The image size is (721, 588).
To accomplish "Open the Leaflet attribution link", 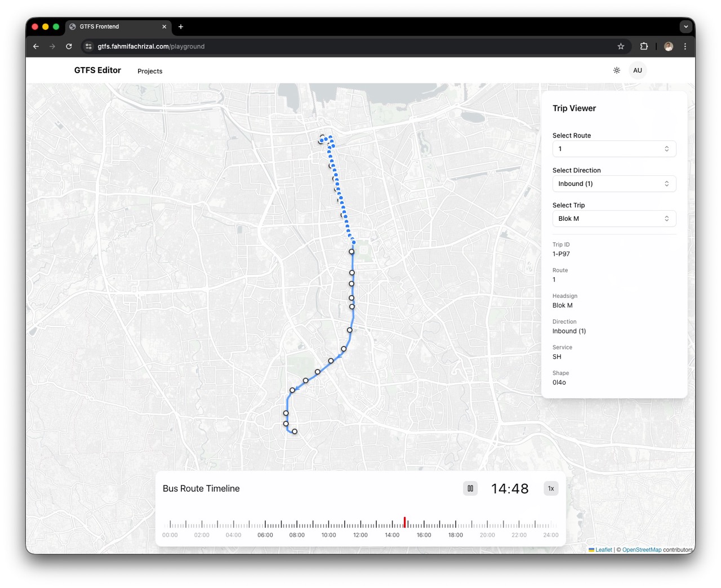I will click(x=603, y=550).
